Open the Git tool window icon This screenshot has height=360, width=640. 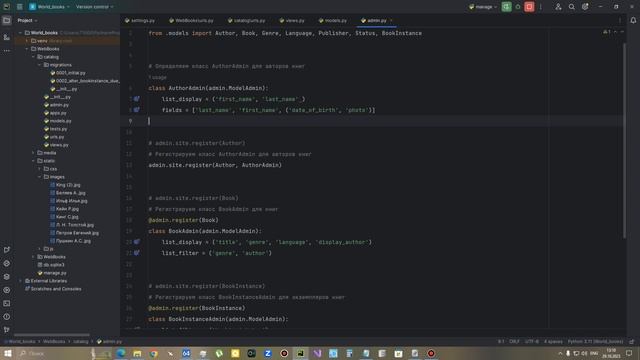7,329
